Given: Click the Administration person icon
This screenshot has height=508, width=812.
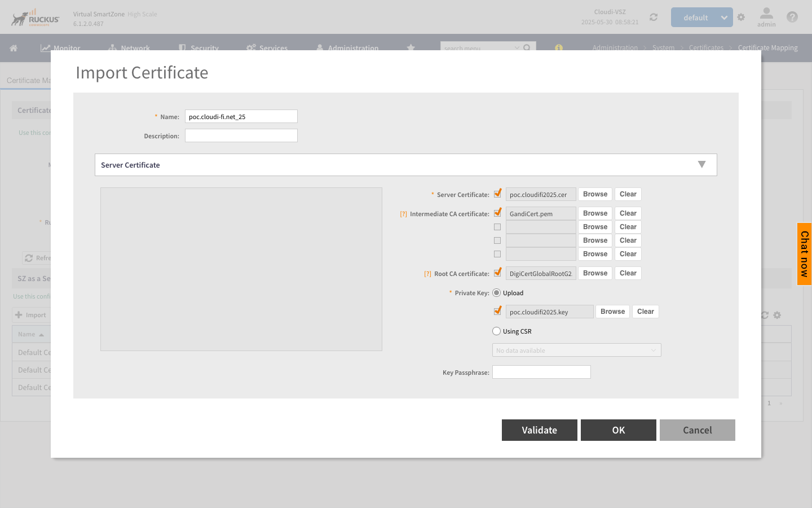Looking at the screenshot, I should point(320,48).
